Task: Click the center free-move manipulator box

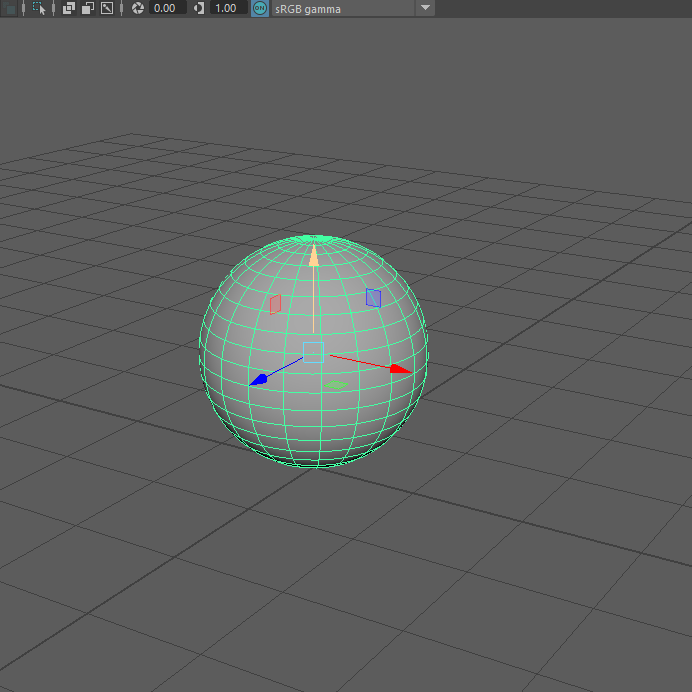Action: 314,352
